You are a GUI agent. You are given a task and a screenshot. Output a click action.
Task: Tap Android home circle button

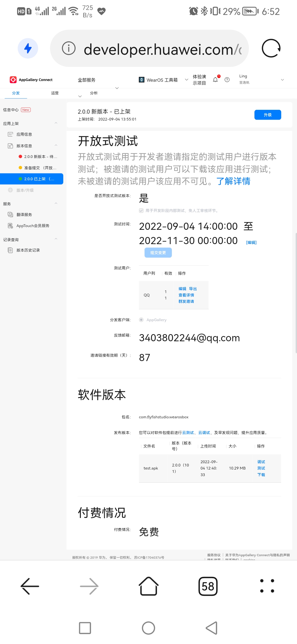(x=148, y=628)
